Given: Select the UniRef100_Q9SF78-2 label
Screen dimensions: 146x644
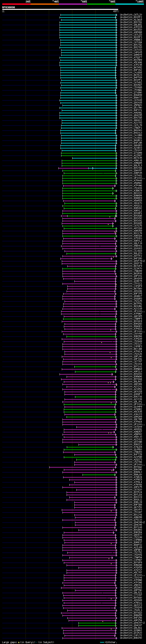Looking at the screenshot, I should [132, 261].
